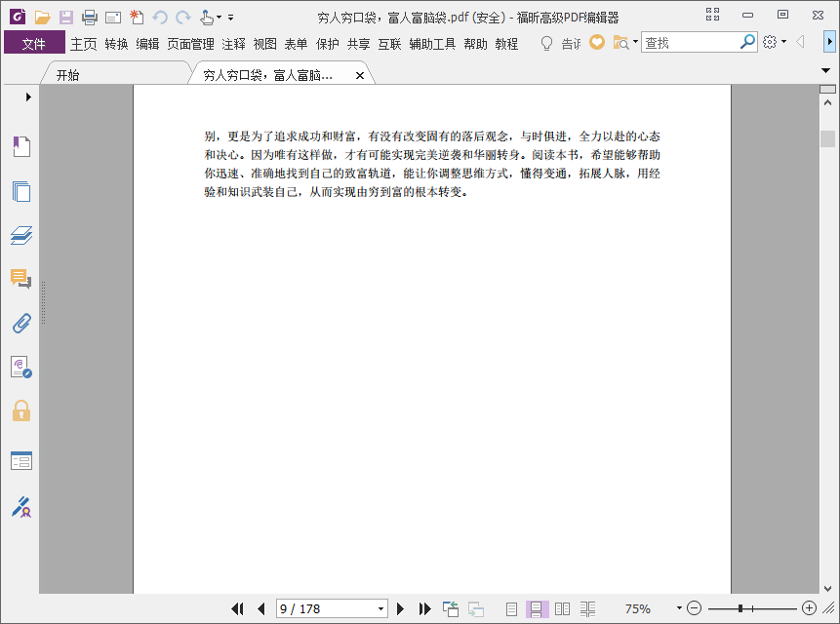The height and width of the screenshot is (624, 840).
Task: Click the zoom slider track
Action: pyautogui.click(x=752, y=609)
